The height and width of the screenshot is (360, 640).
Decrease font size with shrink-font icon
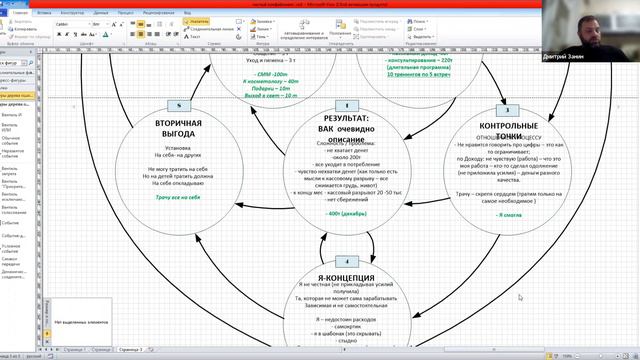(x=121, y=24)
